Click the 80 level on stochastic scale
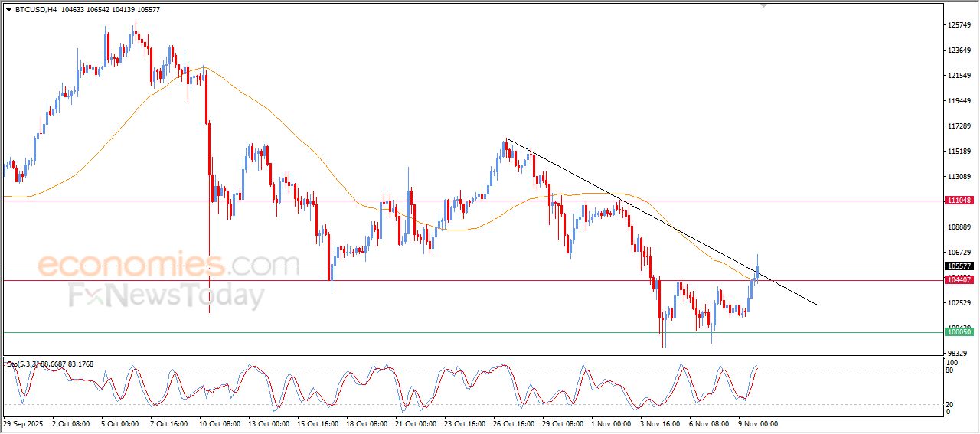980x434 pixels. 951,370
